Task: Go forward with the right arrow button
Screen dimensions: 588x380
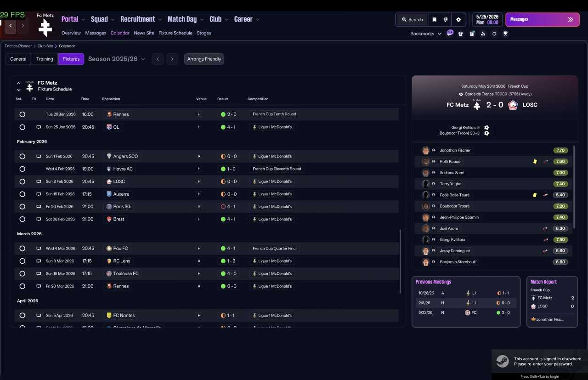Action: coord(23,26)
